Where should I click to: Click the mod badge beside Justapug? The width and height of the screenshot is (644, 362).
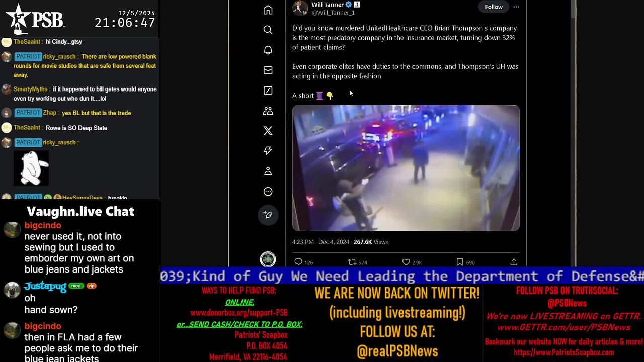coord(76,286)
